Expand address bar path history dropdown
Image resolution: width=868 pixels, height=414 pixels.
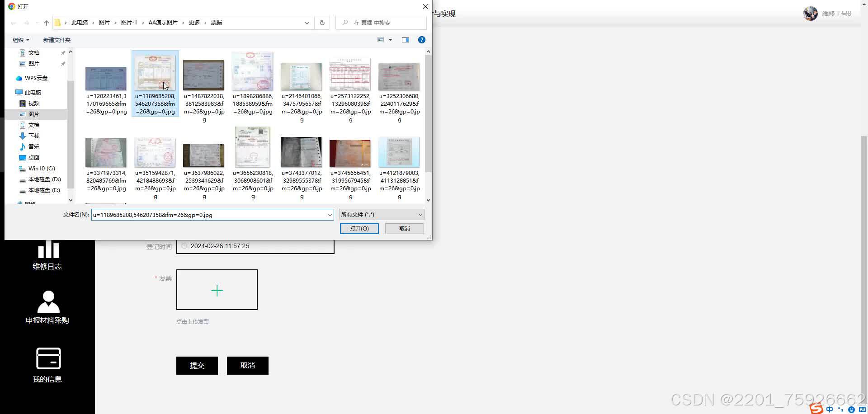(307, 23)
